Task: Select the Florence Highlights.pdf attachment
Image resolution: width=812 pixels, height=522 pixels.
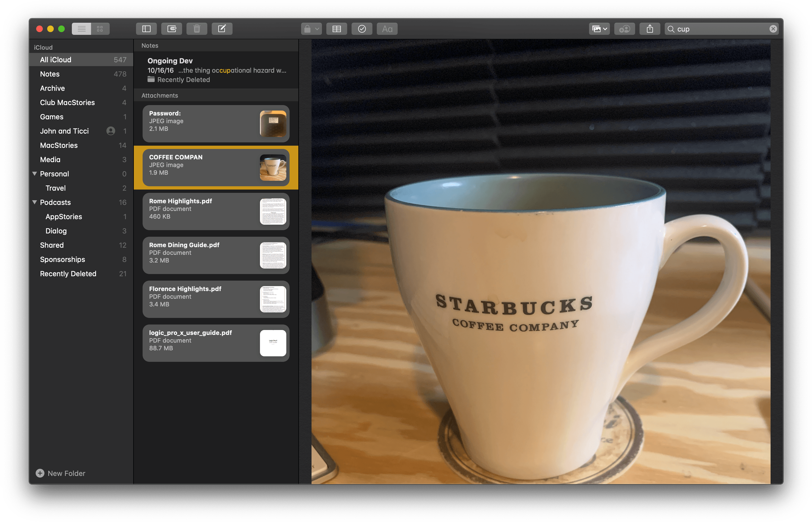Action: 216,299
